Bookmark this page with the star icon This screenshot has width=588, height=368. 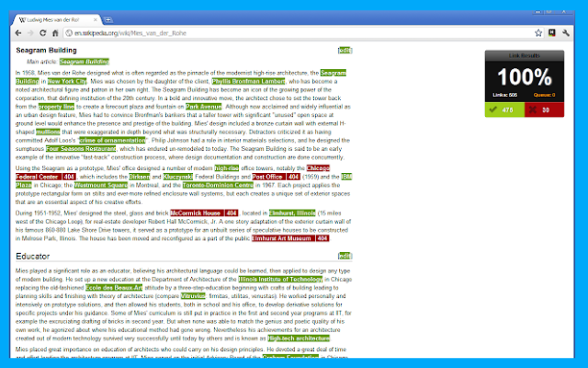pyautogui.click(x=538, y=33)
